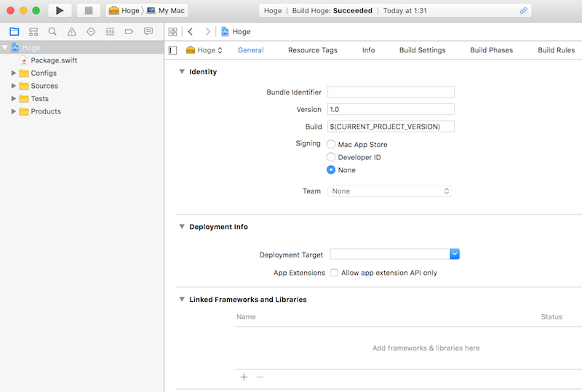Collapse the Hoge project root
This screenshot has height=392, width=582.
pyautogui.click(x=5, y=47)
